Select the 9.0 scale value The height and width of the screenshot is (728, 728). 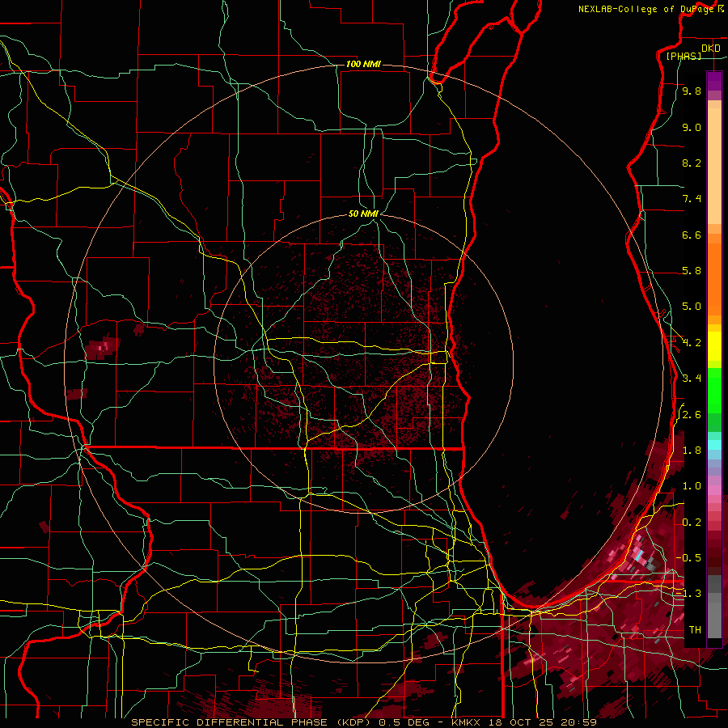click(x=692, y=127)
